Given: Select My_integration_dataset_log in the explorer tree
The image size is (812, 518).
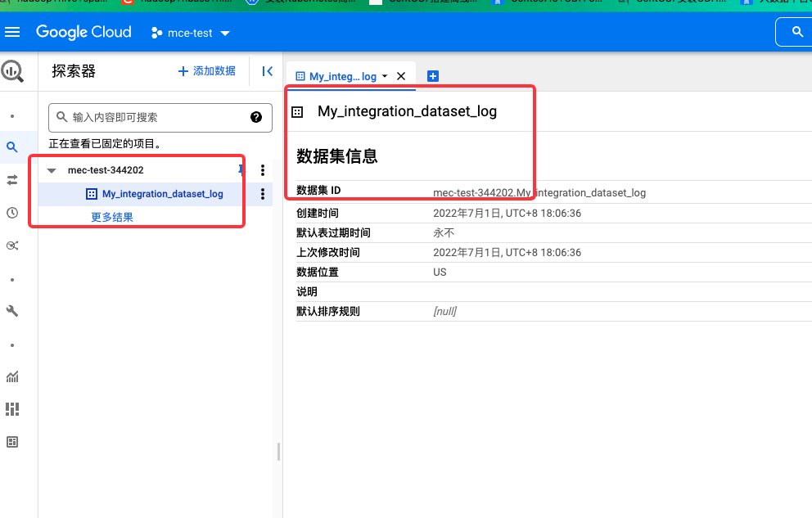Looking at the screenshot, I should (163, 194).
